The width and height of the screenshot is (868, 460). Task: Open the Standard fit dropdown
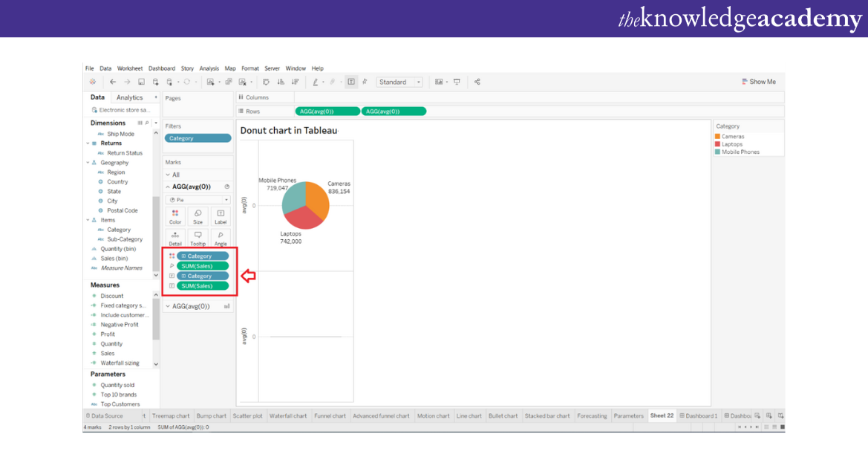pyautogui.click(x=399, y=82)
